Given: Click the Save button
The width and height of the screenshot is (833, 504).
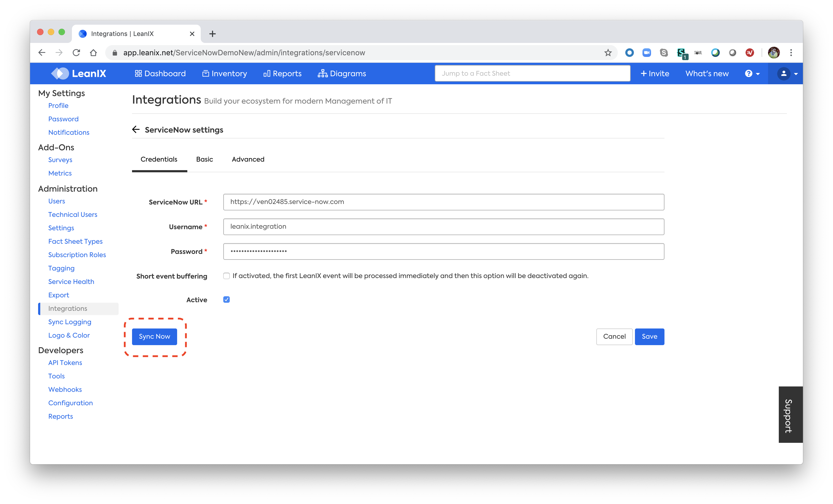Looking at the screenshot, I should (649, 337).
